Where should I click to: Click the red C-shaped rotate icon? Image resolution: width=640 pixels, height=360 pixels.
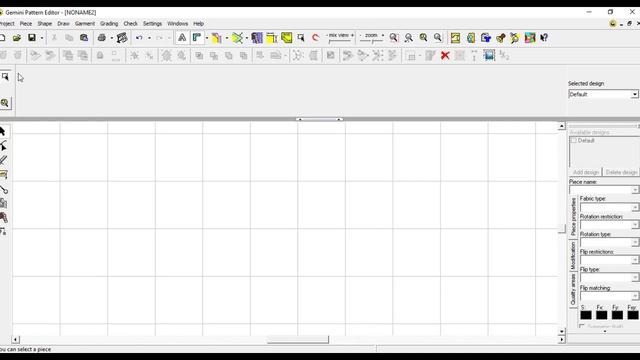(x=316, y=38)
